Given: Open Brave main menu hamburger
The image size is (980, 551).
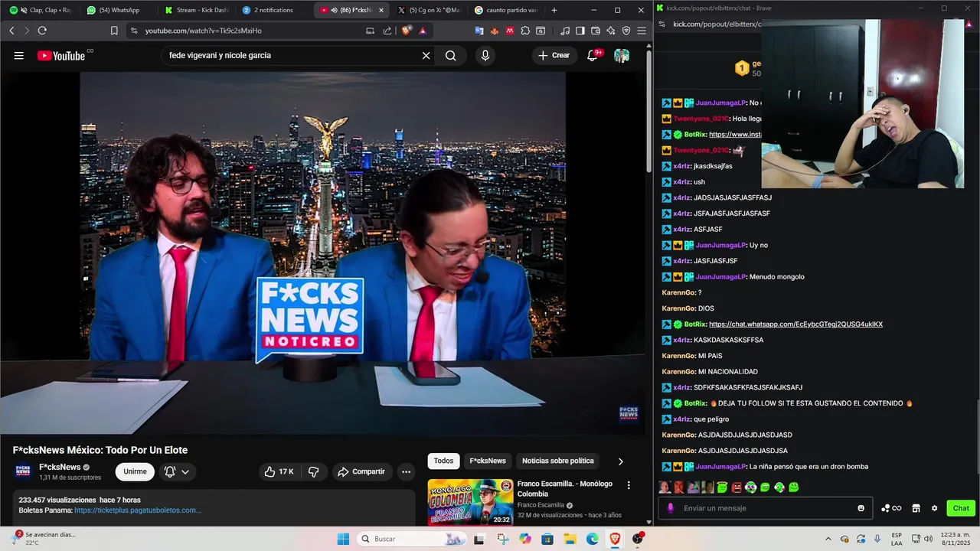Looking at the screenshot, I should coord(641,31).
